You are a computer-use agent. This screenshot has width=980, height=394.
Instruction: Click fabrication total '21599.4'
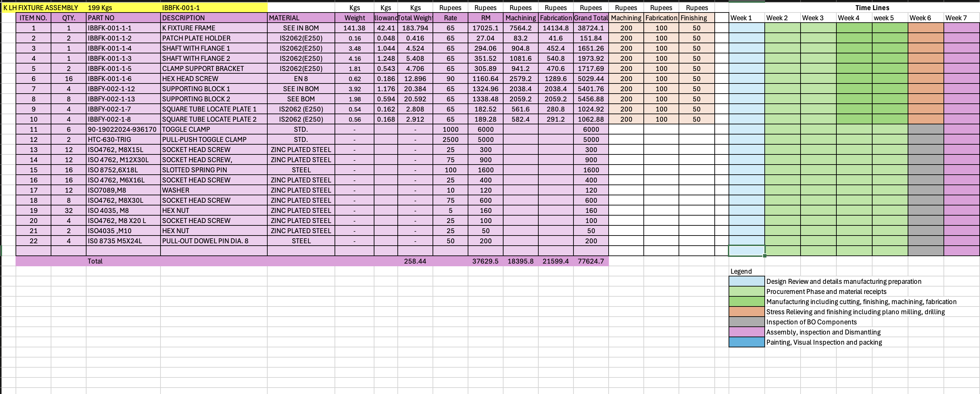tap(556, 261)
